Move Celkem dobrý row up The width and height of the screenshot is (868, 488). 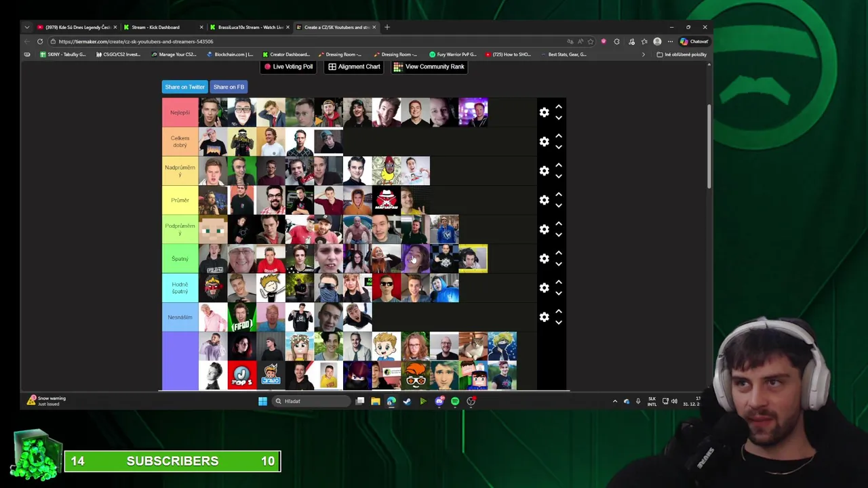tap(559, 136)
